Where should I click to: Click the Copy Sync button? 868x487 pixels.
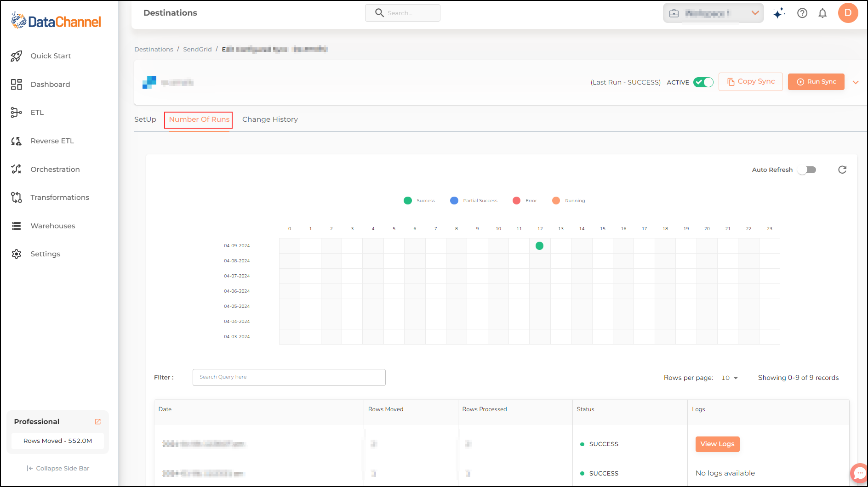tap(750, 82)
